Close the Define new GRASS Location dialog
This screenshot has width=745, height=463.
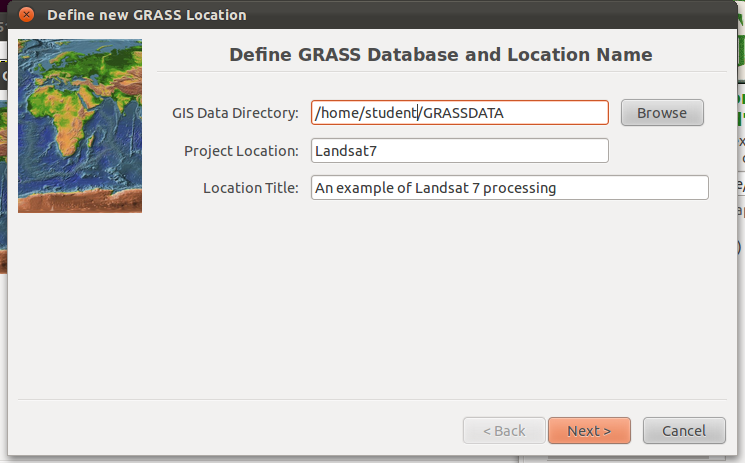click(x=26, y=15)
